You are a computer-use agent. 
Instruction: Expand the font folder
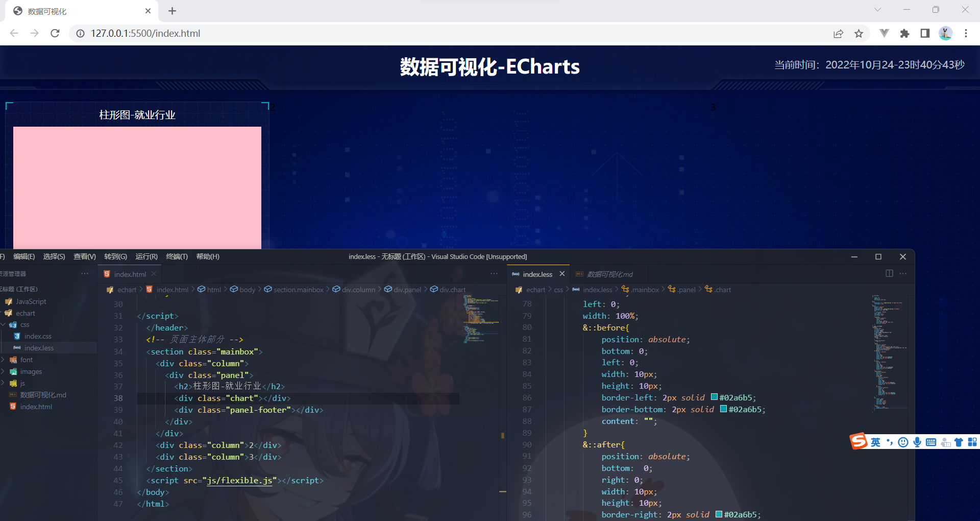coord(26,359)
